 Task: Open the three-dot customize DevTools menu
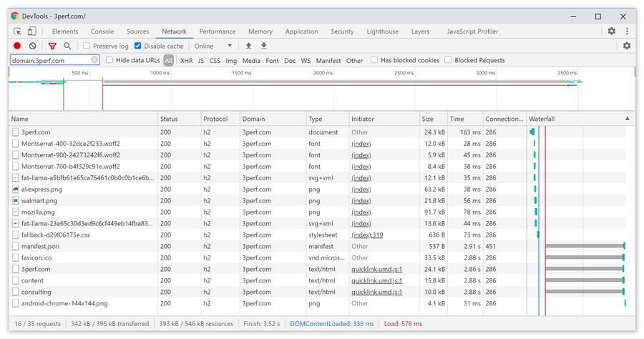click(627, 31)
